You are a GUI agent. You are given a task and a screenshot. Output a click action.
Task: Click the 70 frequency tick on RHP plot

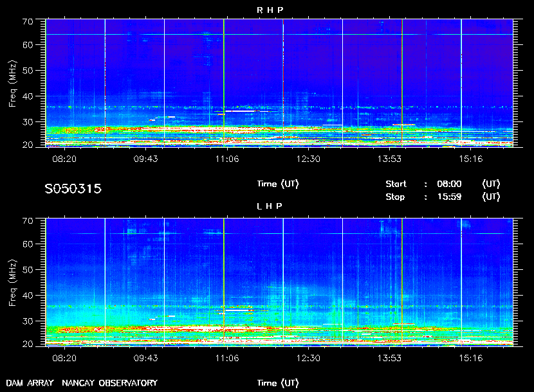coord(28,22)
